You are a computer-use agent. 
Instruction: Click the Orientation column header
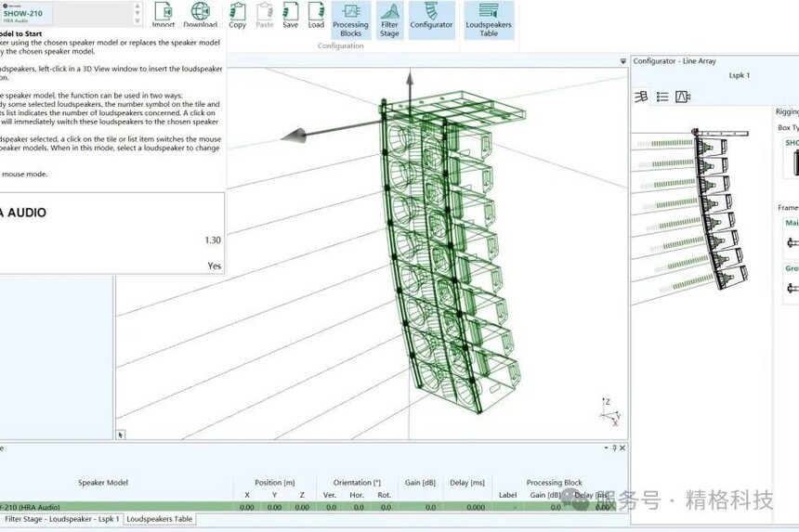click(x=357, y=482)
